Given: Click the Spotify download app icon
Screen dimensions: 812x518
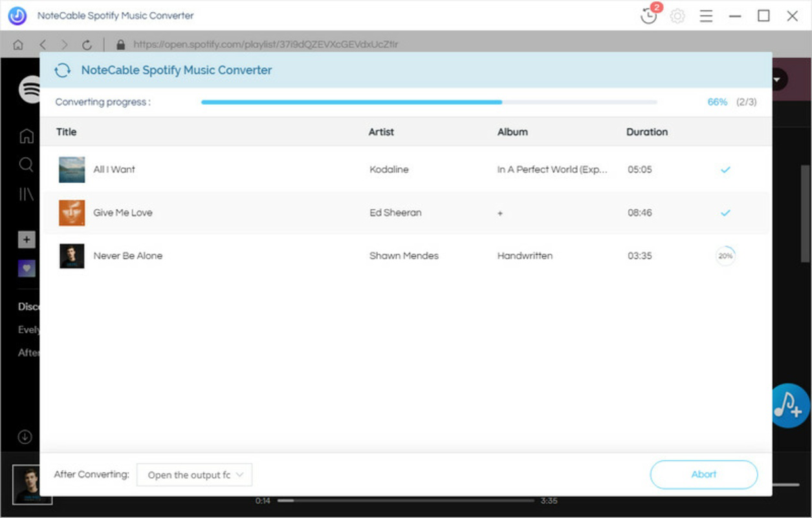Looking at the screenshot, I should 25,437.
